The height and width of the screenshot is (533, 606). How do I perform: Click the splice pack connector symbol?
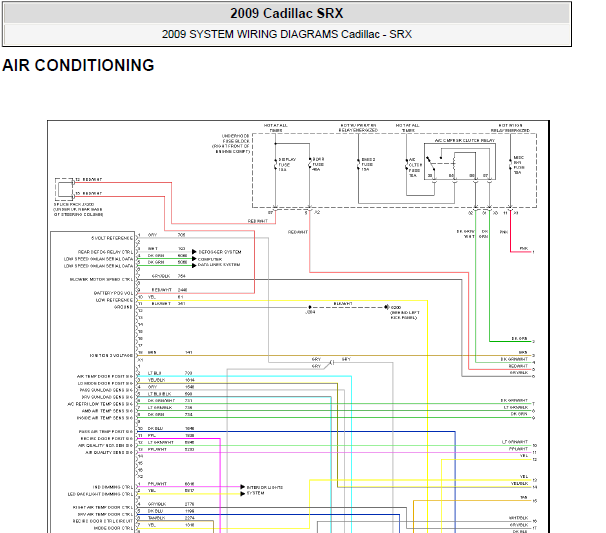click(x=65, y=189)
